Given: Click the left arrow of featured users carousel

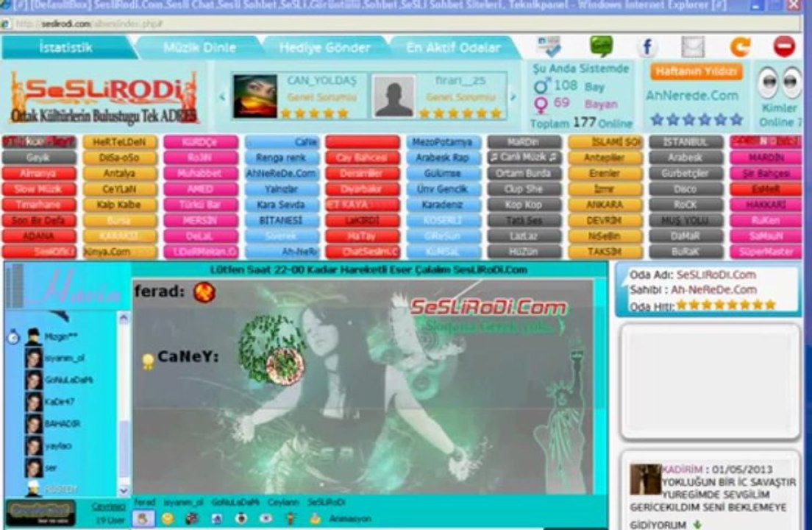Looking at the screenshot, I should pyautogui.click(x=223, y=97).
